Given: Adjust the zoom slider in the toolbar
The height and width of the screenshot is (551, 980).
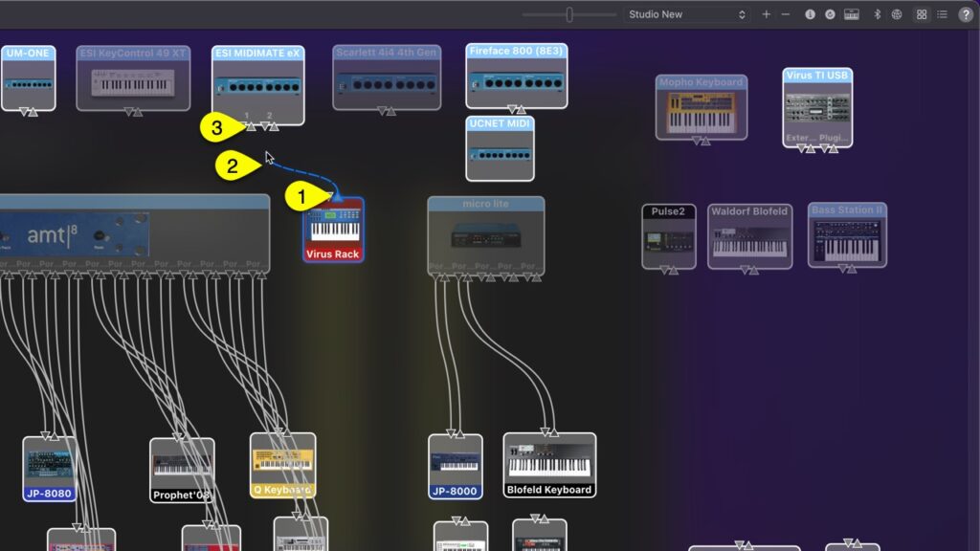Looking at the screenshot, I should pyautogui.click(x=569, y=14).
